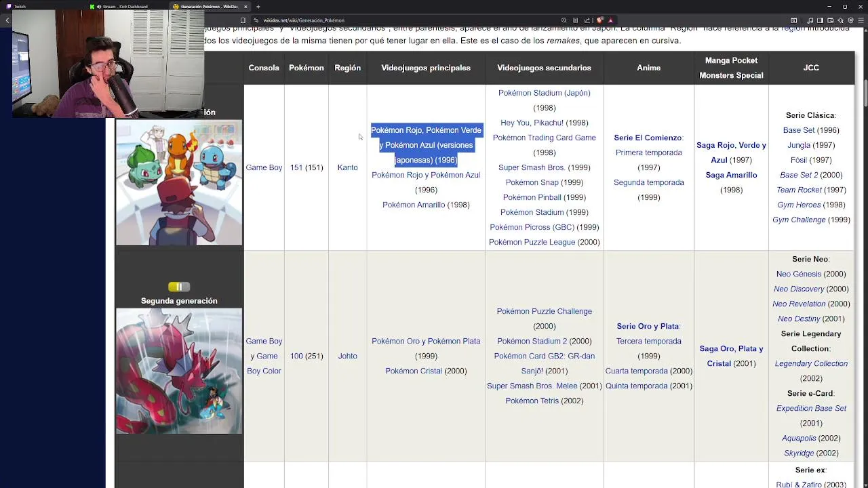Select the Generación Pokémon - WikiDex tab
868x488 pixels.
pos(209,7)
